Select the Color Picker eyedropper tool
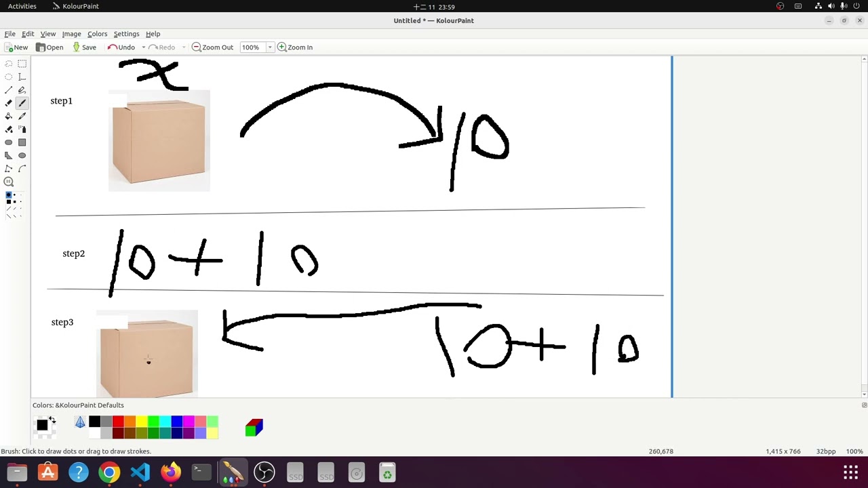This screenshot has width=868, height=488. (22, 116)
